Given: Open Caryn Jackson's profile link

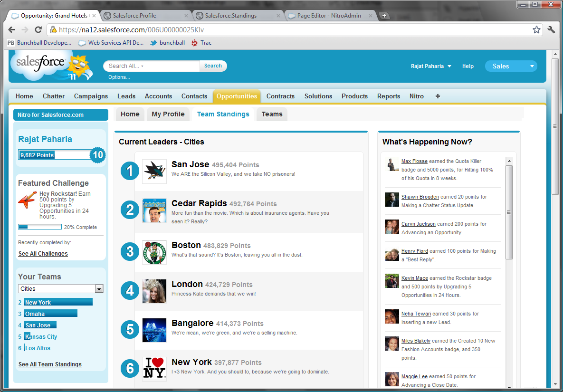Looking at the screenshot, I should pos(418,224).
